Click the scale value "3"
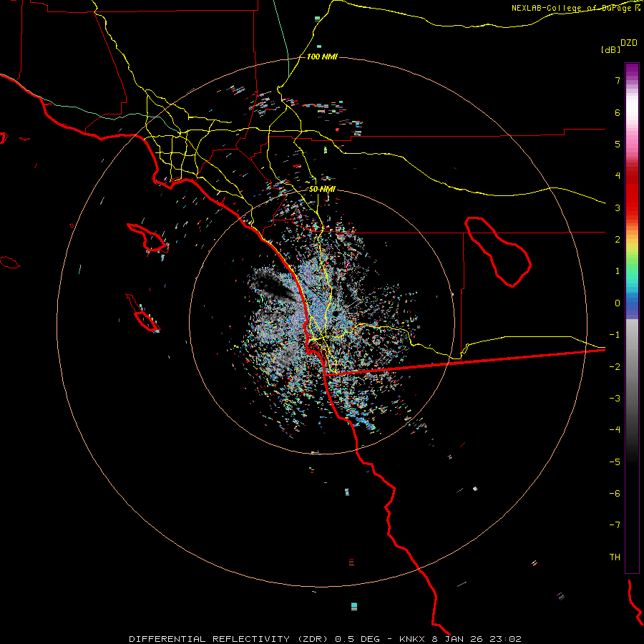 click(x=618, y=208)
